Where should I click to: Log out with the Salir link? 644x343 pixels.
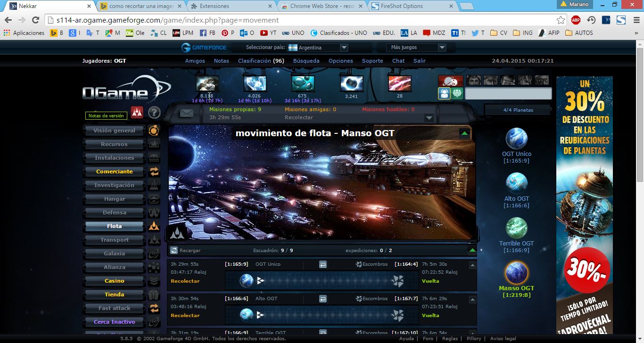[420, 61]
